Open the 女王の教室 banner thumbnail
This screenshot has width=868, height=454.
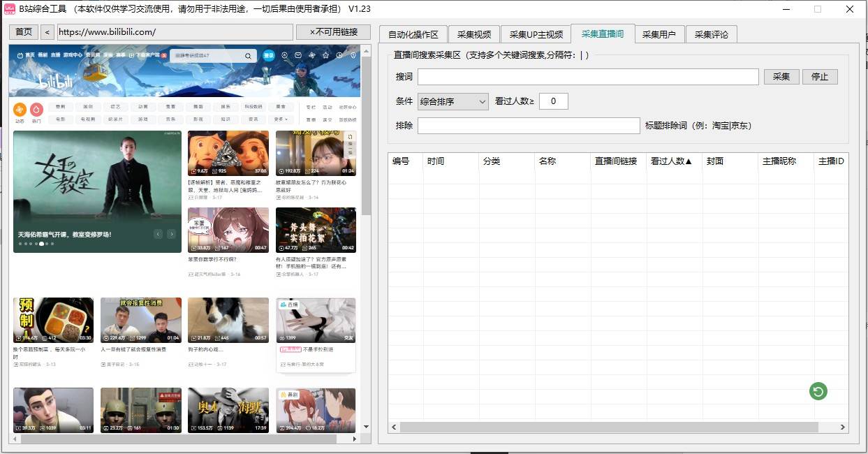[97, 191]
